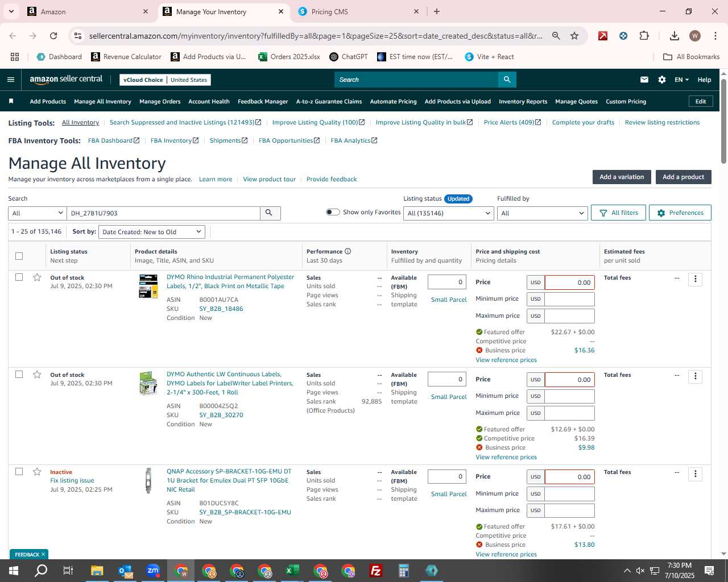The width and height of the screenshot is (728, 582).
Task: Open Manage Orders in navigation bar
Action: [x=160, y=101]
